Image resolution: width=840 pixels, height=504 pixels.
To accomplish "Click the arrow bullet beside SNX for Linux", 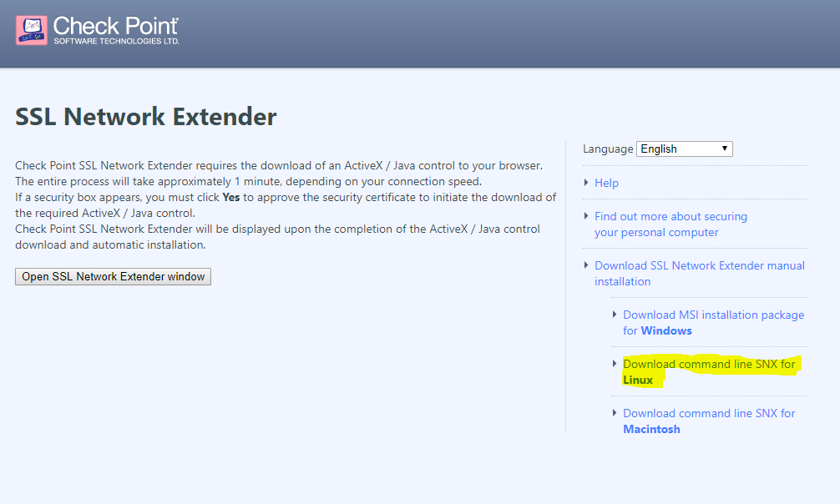I will [615, 364].
